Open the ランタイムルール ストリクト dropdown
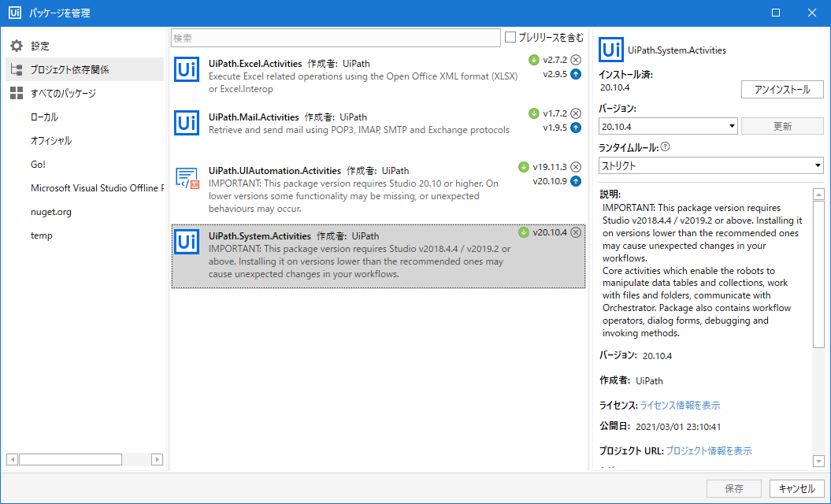Image resolution: width=831 pixels, height=504 pixels. pos(710,165)
